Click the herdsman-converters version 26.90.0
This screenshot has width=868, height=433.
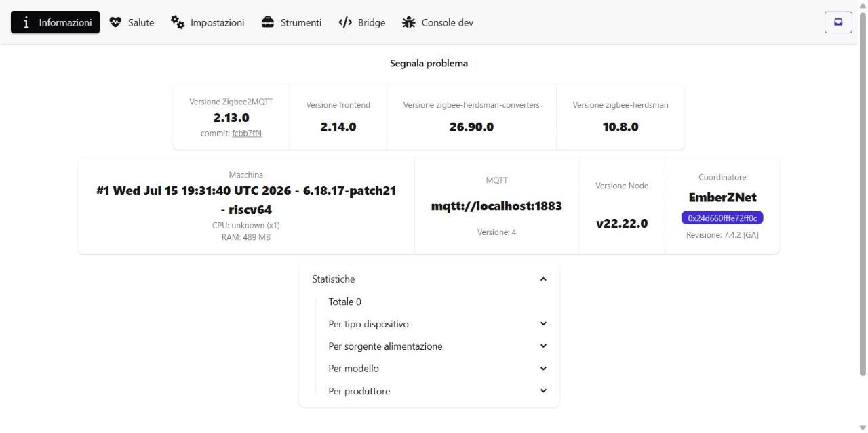471,127
